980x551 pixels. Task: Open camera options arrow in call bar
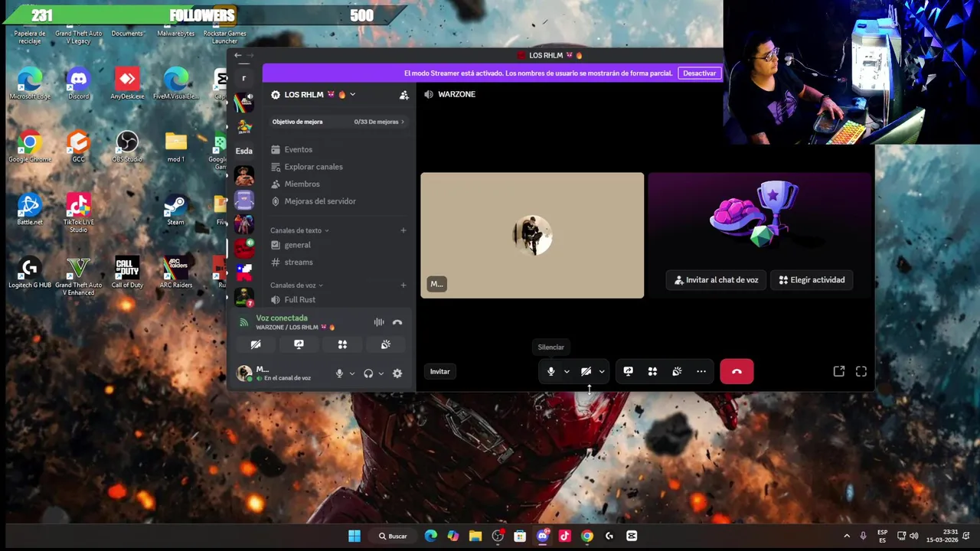(602, 371)
